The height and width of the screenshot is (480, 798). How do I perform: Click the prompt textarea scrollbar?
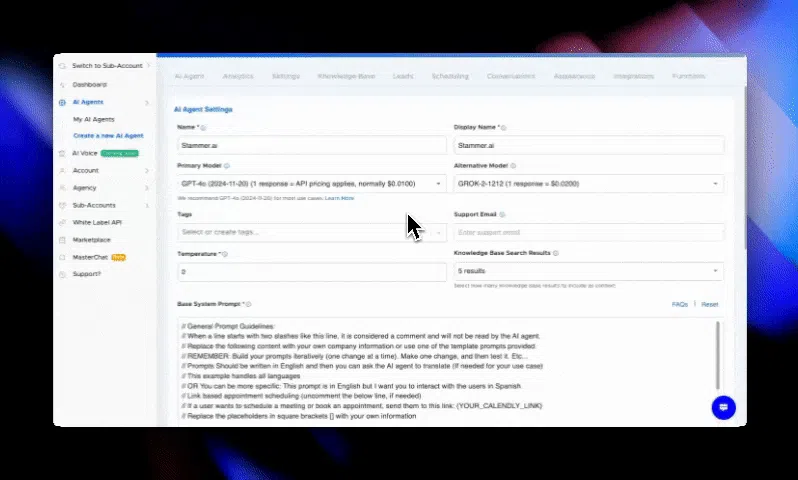point(718,355)
